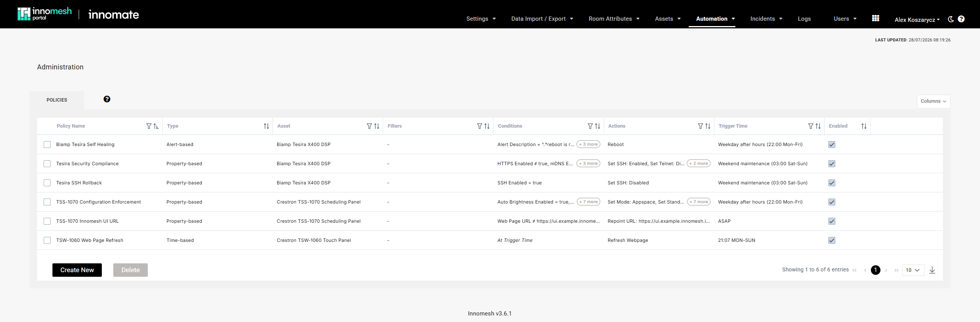Image resolution: width=980 pixels, height=322 pixels.
Task: Toggle Enabled for Biamp Tesira Self Healing
Action: point(832,145)
